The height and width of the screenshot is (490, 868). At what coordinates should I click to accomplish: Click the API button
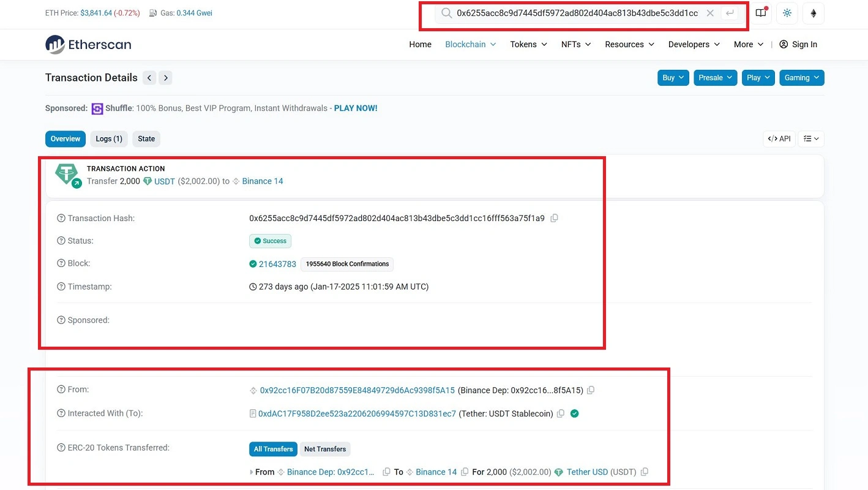pos(779,139)
